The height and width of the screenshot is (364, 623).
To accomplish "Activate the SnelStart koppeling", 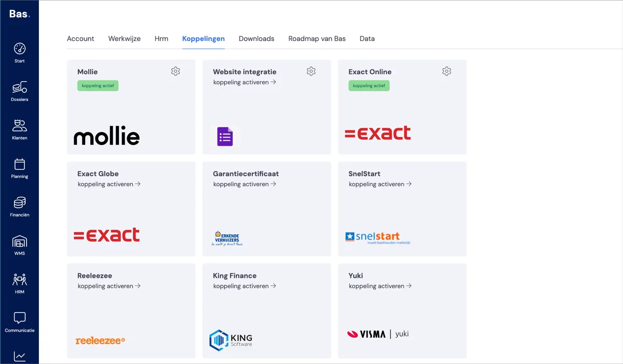I will tap(380, 184).
